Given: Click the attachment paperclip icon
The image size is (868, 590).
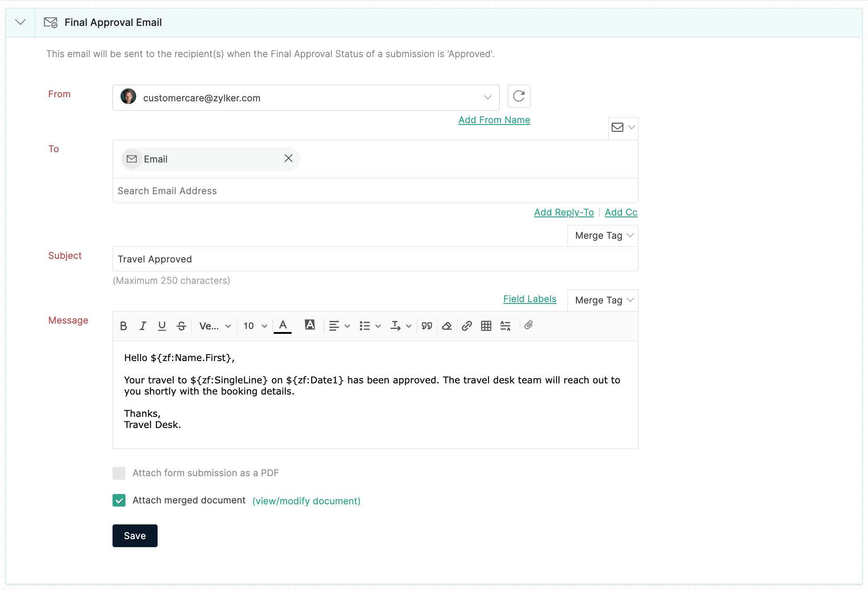Looking at the screenshot, I should pyautogui.click(x=529, y=325).
